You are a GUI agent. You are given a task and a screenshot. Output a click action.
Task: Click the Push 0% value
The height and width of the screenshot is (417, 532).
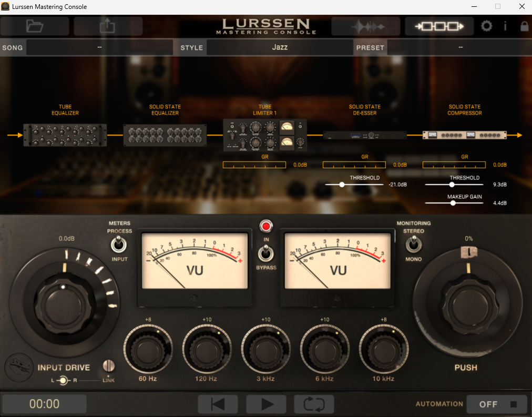[x=469, y=239]
